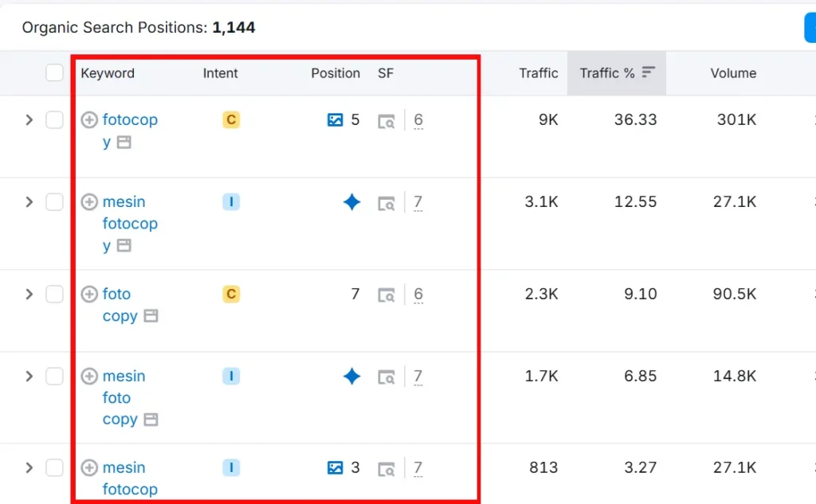This screenshot has width=816, height=504.
Task: Toggle the select-all checkbox in header
Action: 54,72
